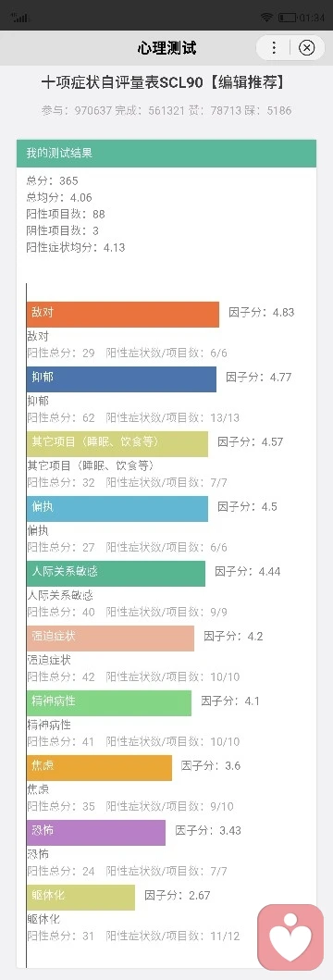Select the blue 抑郁 bar
This screenshot has height=980, width=333.
click(122, 379)
